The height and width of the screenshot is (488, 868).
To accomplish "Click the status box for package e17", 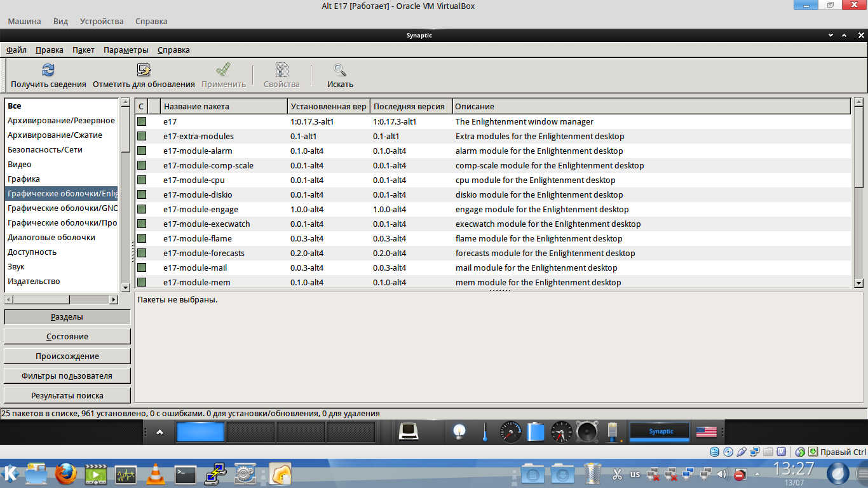I will pyautogui.click(x=142, y=121).
